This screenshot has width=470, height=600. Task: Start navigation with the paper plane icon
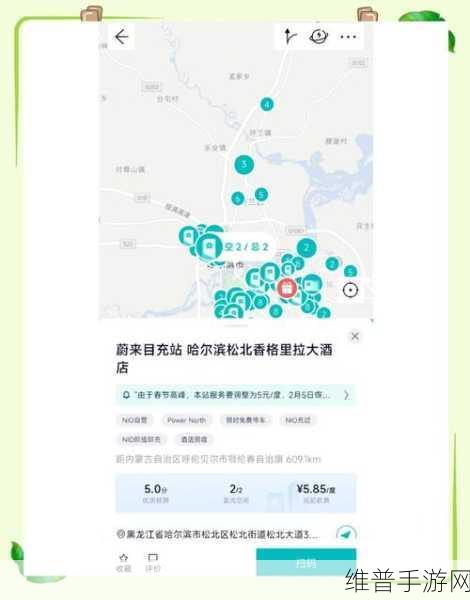coord(346,534)
